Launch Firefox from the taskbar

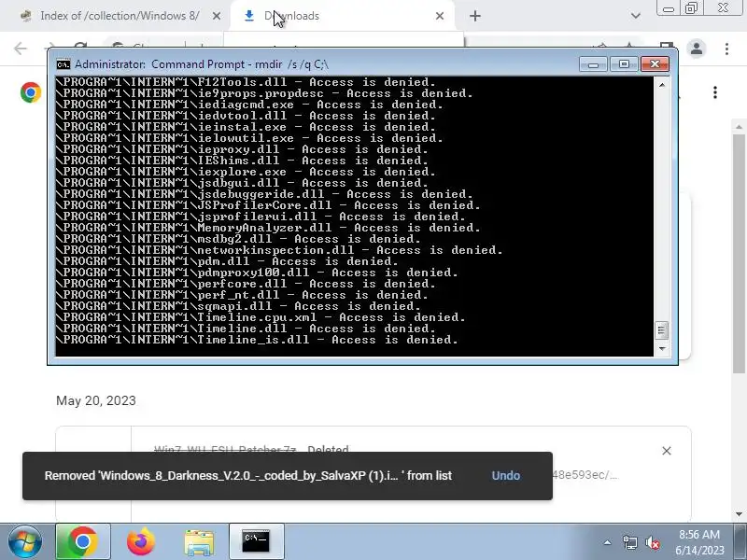(141, 542)
